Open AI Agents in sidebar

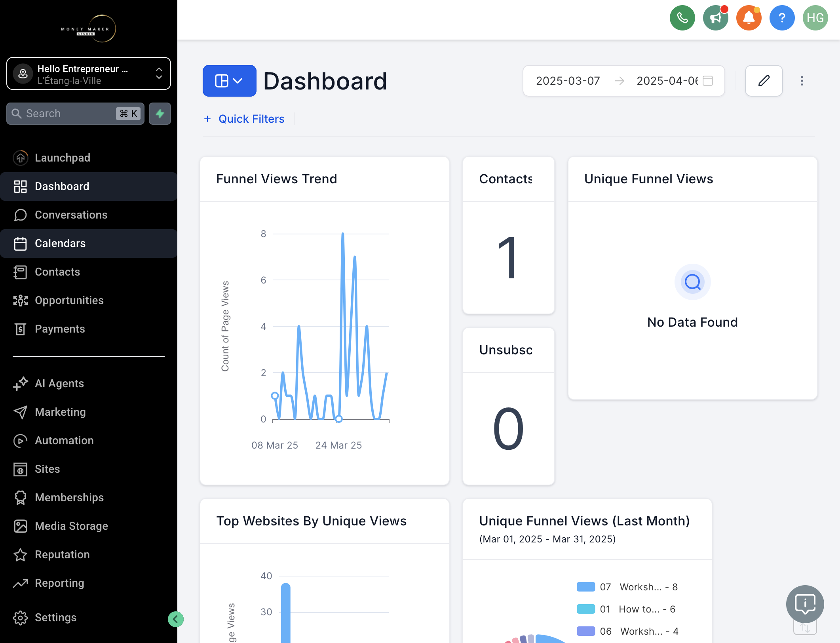tap(88, 384)
